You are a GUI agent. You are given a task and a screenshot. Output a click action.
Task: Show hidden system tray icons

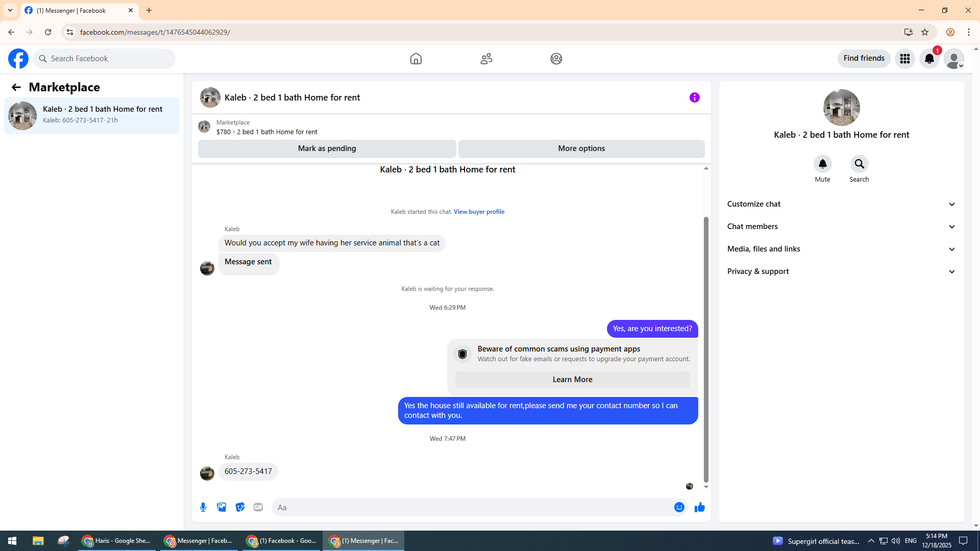(871, 541)
